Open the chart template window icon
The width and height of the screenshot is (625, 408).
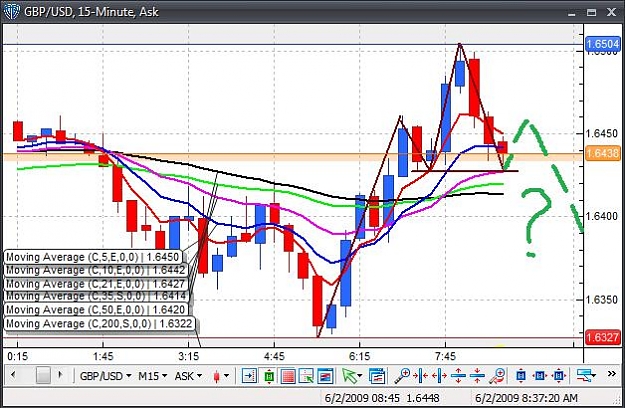tap(377, 375)
